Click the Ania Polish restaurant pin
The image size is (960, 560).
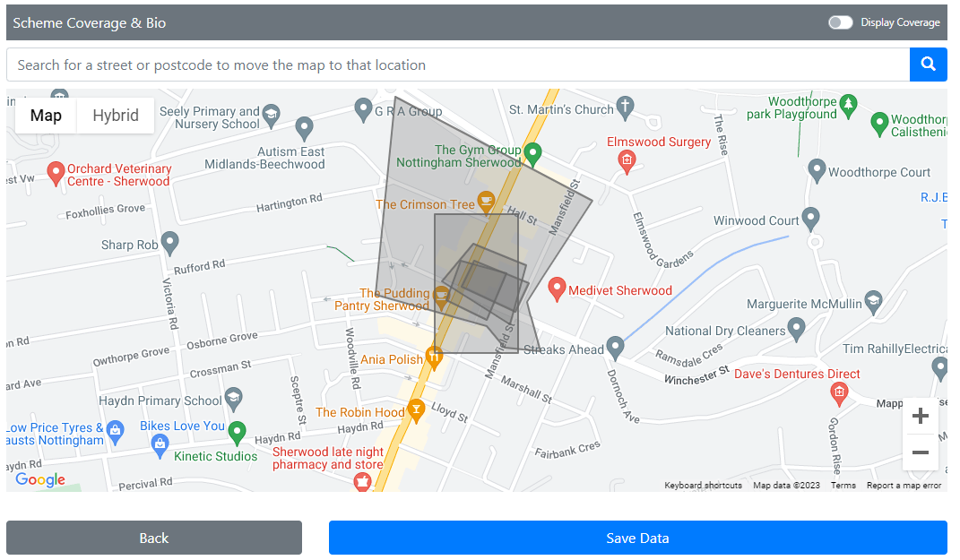click(434, 358)
